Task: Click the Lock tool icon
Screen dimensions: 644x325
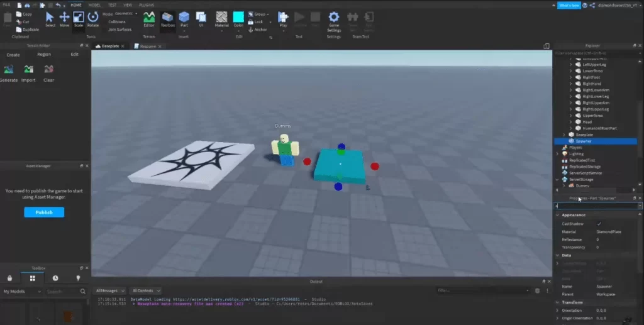Action: [x=250, y=22]
